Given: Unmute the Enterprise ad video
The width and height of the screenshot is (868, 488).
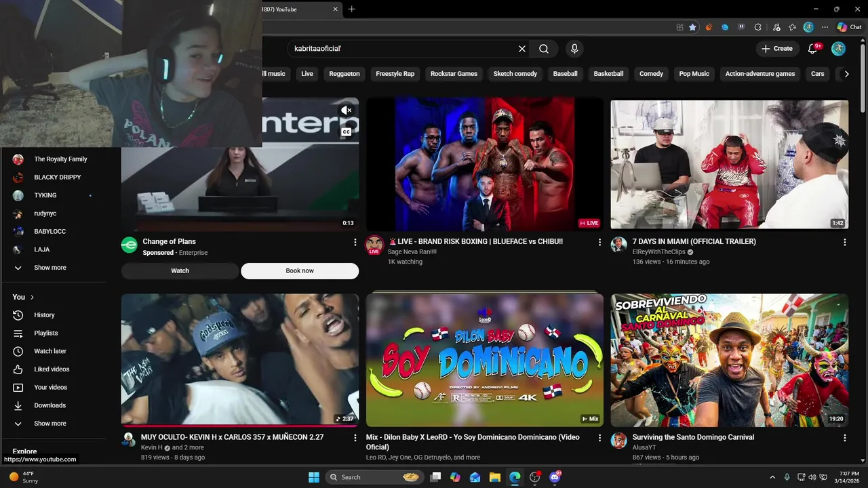Looking at the screenshot, I should pos(347,110).
